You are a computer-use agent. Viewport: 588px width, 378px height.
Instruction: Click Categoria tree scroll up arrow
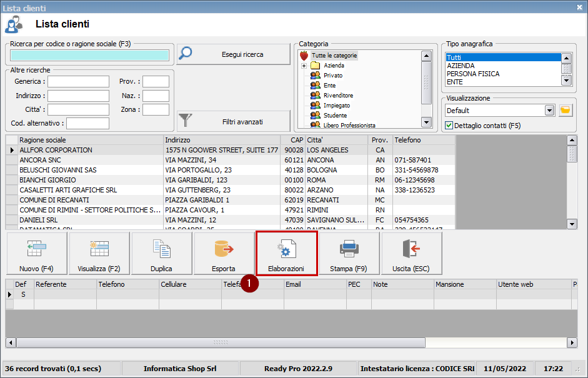426,56
